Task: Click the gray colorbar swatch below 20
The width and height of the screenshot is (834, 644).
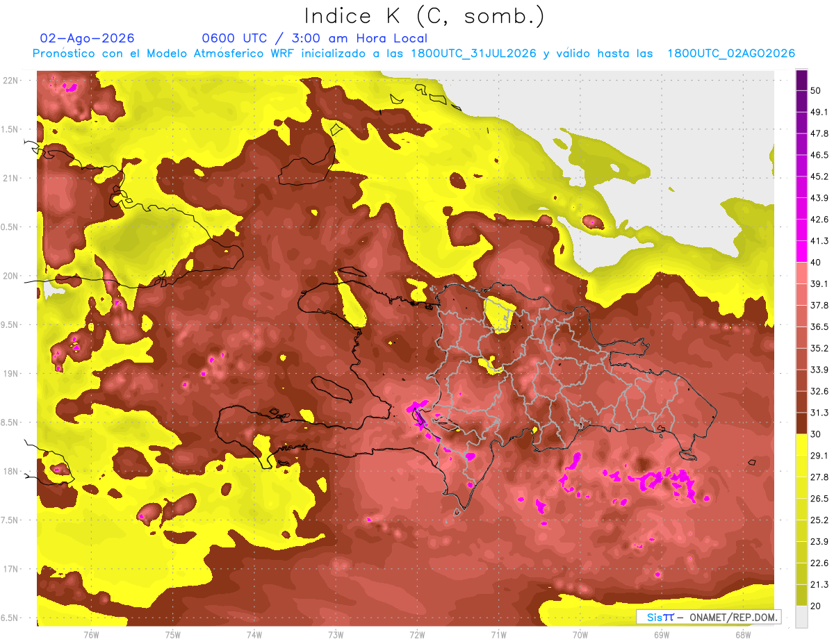Action: click(801, 617)
